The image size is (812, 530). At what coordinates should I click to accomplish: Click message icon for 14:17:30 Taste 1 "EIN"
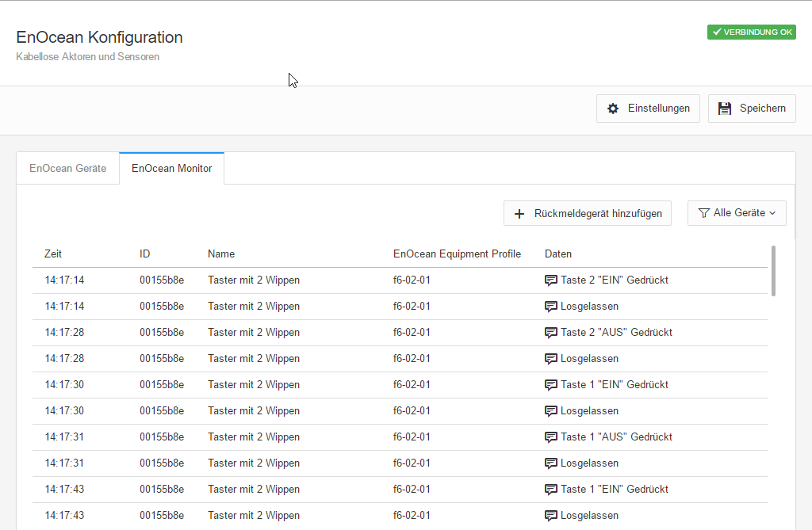click(x=551, y=385)
